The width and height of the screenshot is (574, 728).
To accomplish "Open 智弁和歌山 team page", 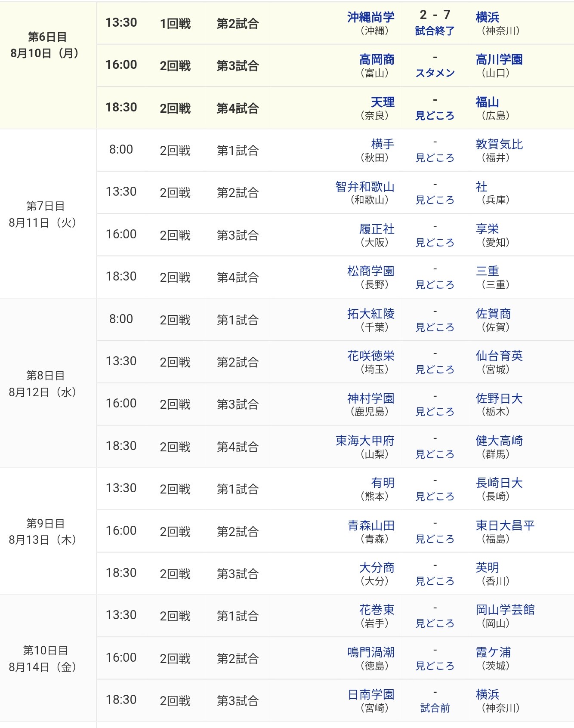I will coord(365,187).
